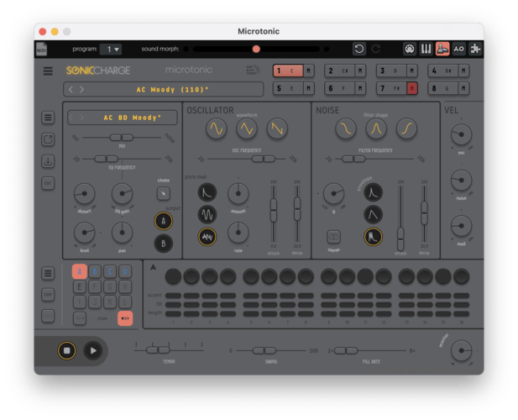Select the sine oscillator waveform
The image size is (518, 420).
[217, 129]
